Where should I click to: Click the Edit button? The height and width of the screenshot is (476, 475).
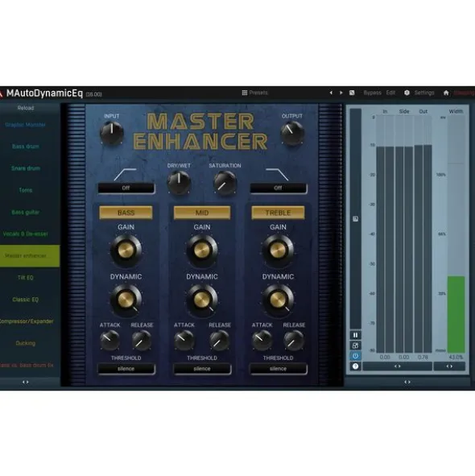coord(390,93)
